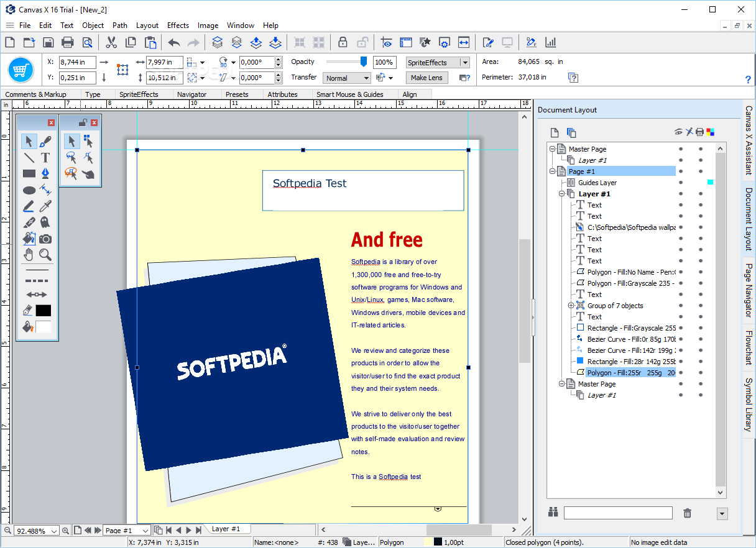Click the black pen ink color swatch
756x548 pixels.
pyautogui.click(x=44, y=310)
